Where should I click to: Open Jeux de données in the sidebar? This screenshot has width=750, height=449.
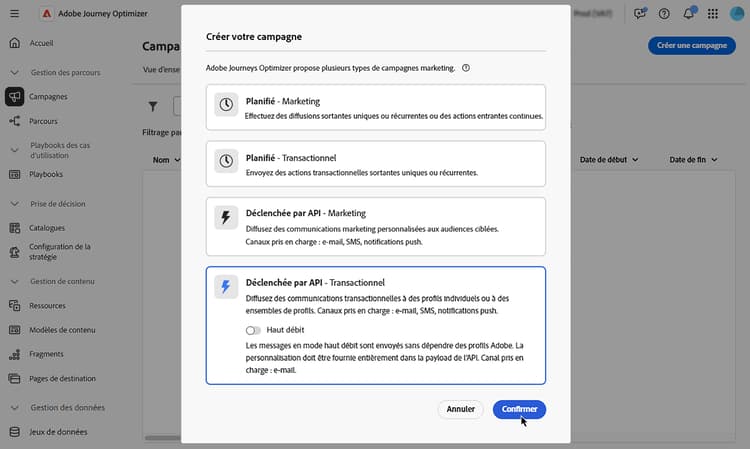[58, 432]
